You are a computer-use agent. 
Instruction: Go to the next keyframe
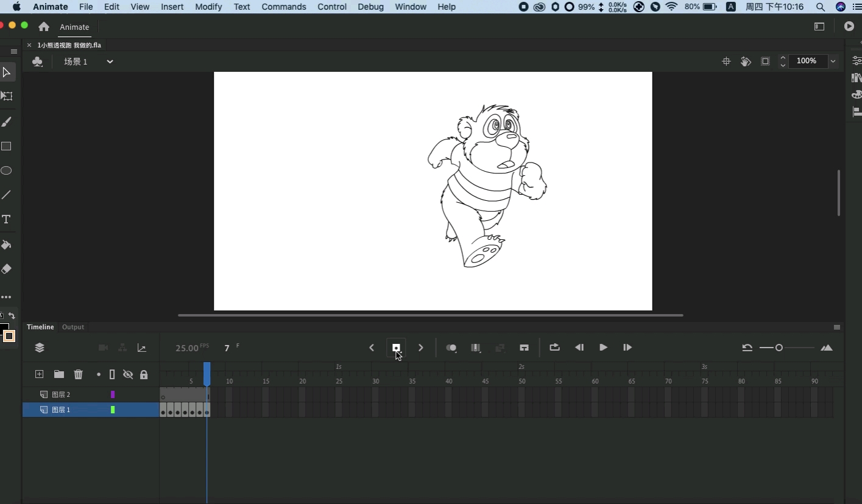(421, 348)
